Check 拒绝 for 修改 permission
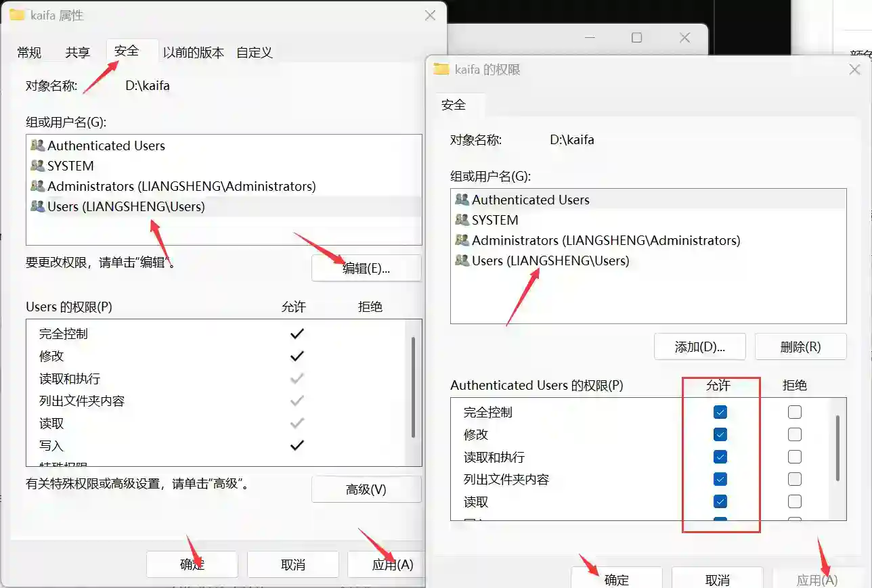 [794, 434]
